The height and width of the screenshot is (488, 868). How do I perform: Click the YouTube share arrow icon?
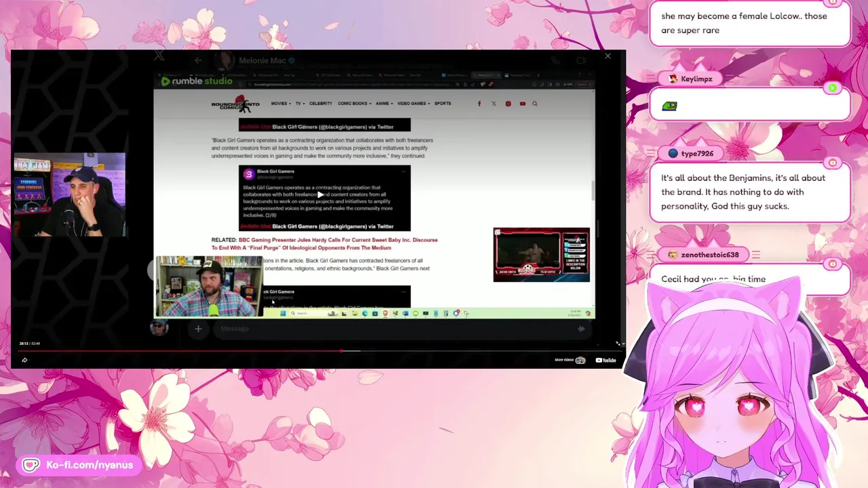point(24,360)
